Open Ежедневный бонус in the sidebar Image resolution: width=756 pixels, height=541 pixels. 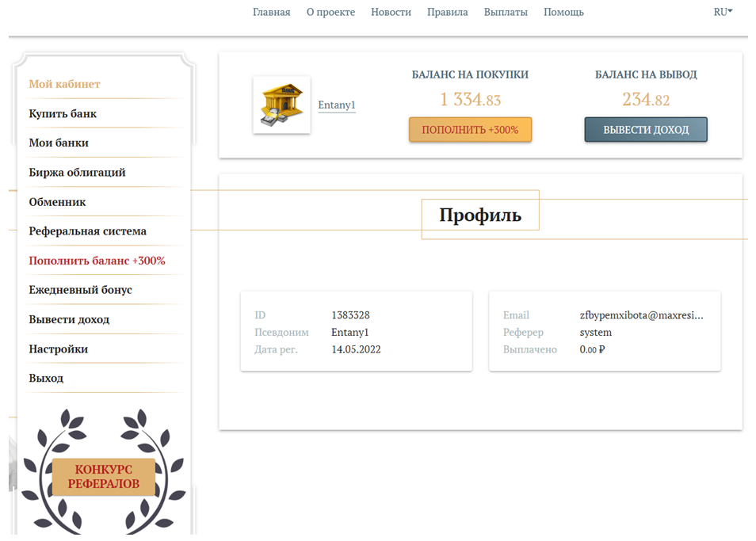click(x=81, y=290)
